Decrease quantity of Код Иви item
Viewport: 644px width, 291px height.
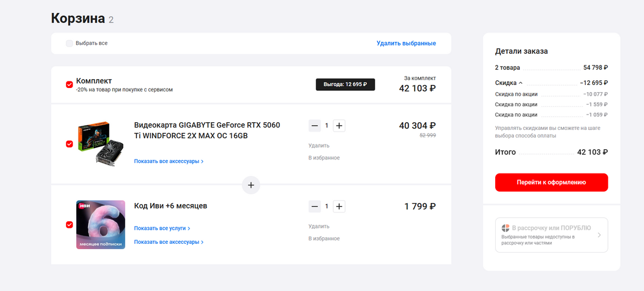coord(315,207)
